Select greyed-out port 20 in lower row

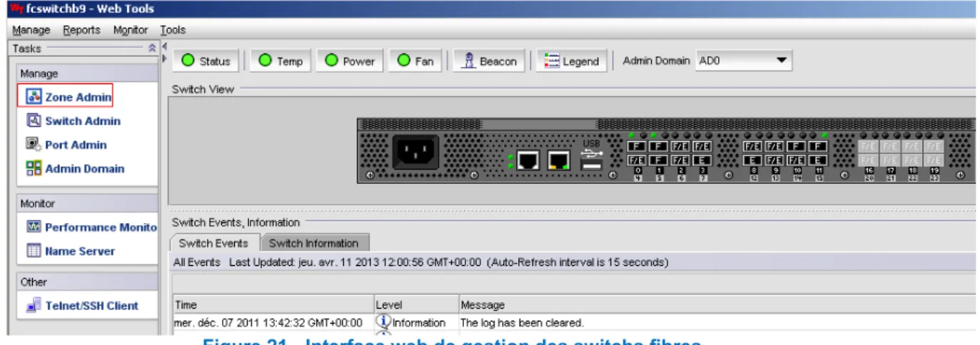[x=868, y=160]
